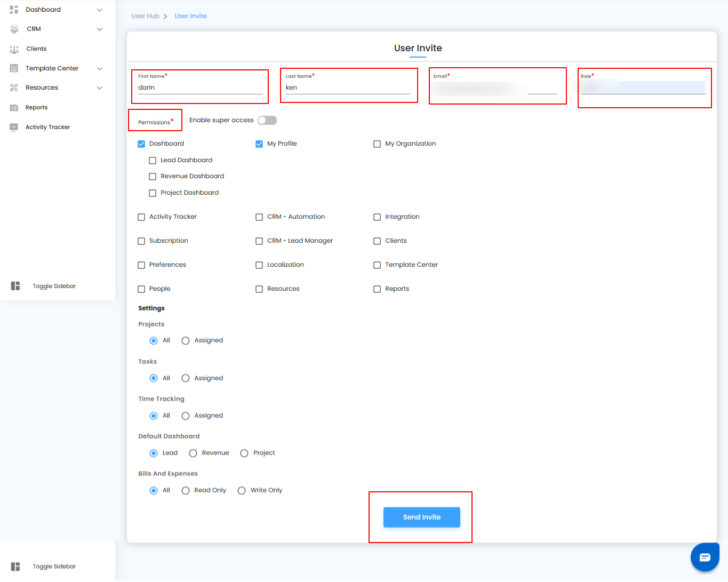Open Activity Tracker via its sidebar icon
The width and height of the screenshot is (728, 582).
tap(14, 127)
